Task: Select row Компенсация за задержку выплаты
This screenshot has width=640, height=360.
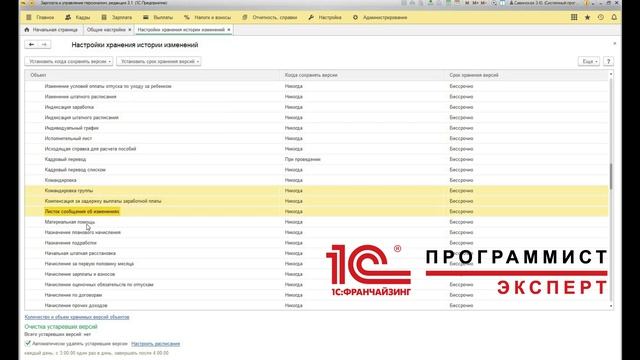Action: point(316,201)
